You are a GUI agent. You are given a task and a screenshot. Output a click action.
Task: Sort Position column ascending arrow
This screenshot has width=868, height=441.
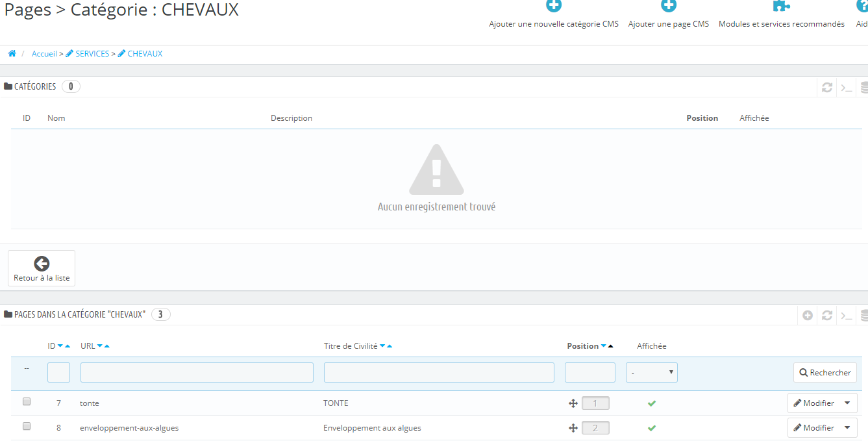(611, 346)
